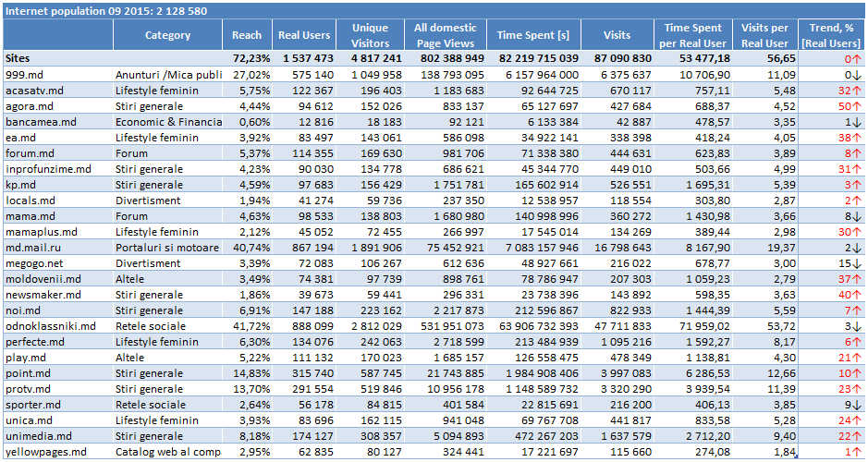868x462 pixels.
Task: Select the 867 194 real users cell
Action: (304, 248)
